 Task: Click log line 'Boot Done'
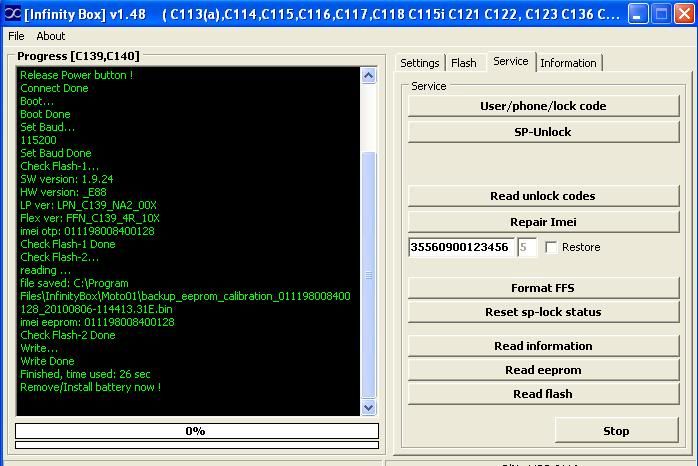pyautogui.click(x=45, y=114)
